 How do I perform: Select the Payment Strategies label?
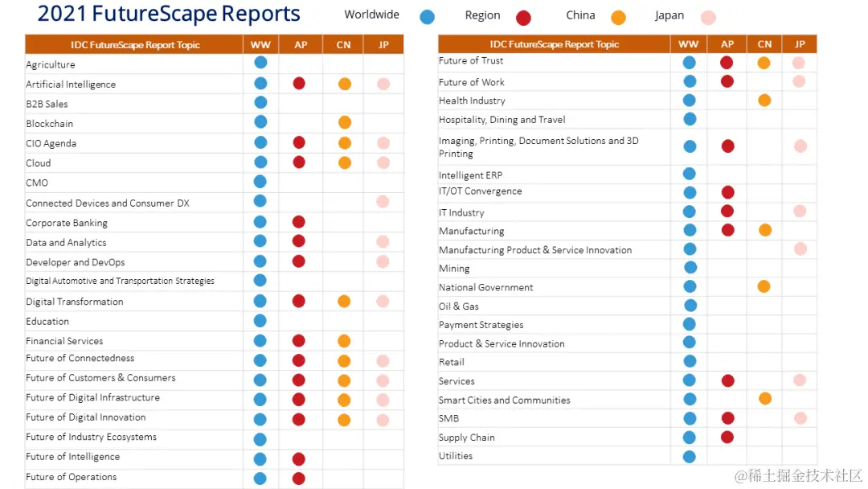click(481, 325)
